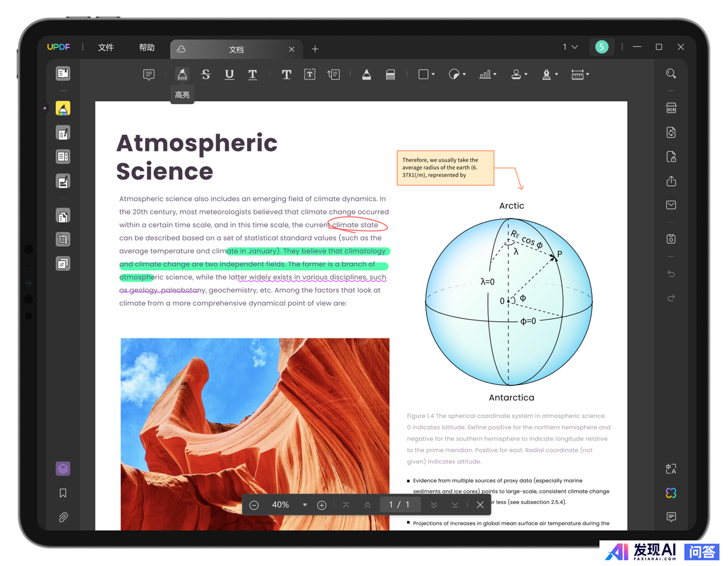Select the strikethrough tool

pos(206,75)
